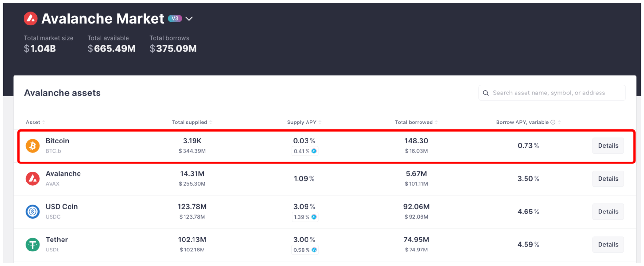Open Details for Bitcoin
Screen dimensions: 644x266
click(608, 146)
